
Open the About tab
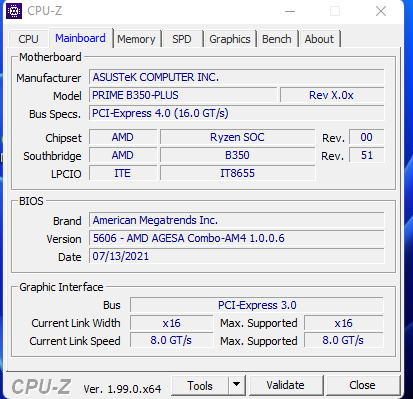(319, 39)
